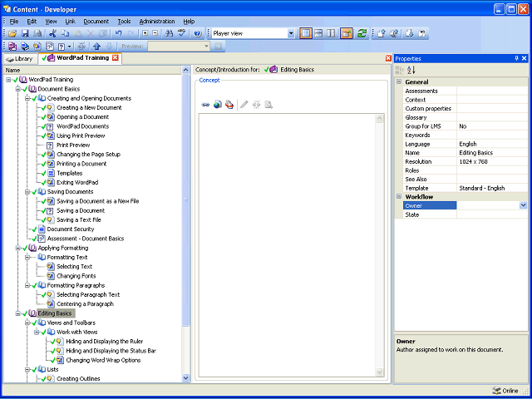Open the Administration menu
The width and height of the screenshot is (532, 399).
(x=157, y=22)
